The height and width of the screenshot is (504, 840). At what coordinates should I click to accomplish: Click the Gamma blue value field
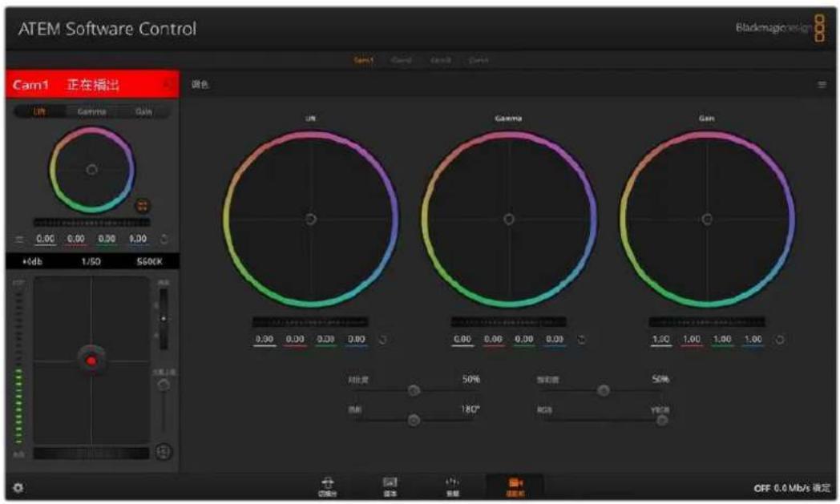pos(555,340)
